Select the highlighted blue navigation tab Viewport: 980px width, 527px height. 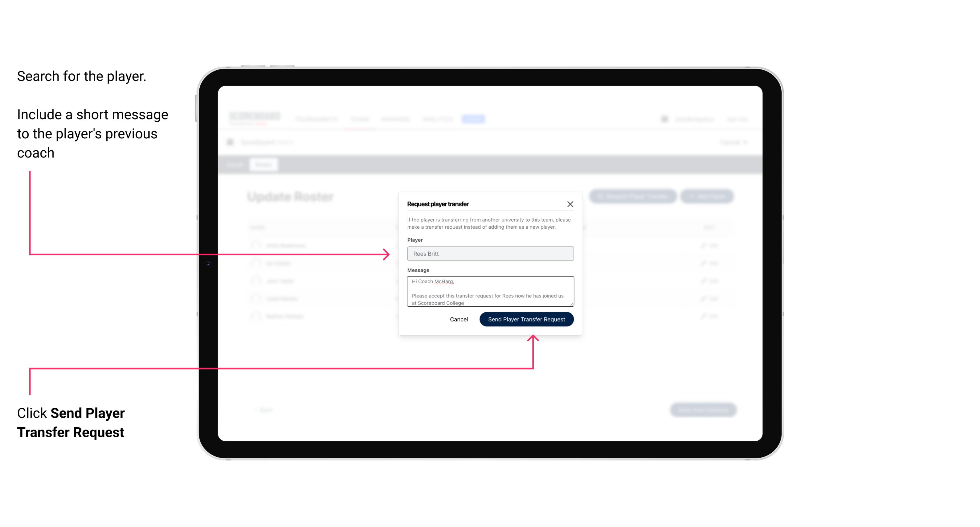point(473,119)
